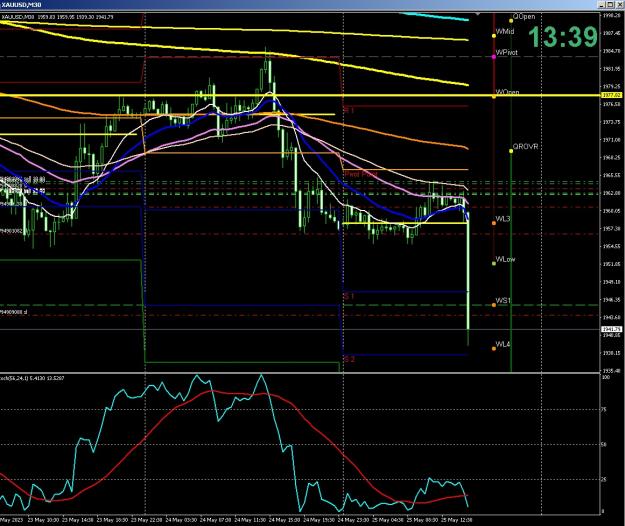Click the stochastic scale value 50
This screenshot has width=625, height=526.
tap(603, 444)
